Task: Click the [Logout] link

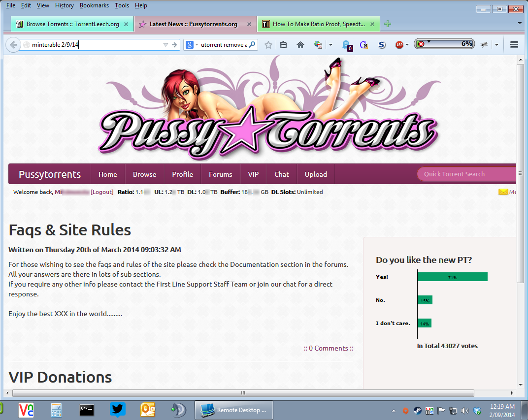Action: [x=102, y=192]
